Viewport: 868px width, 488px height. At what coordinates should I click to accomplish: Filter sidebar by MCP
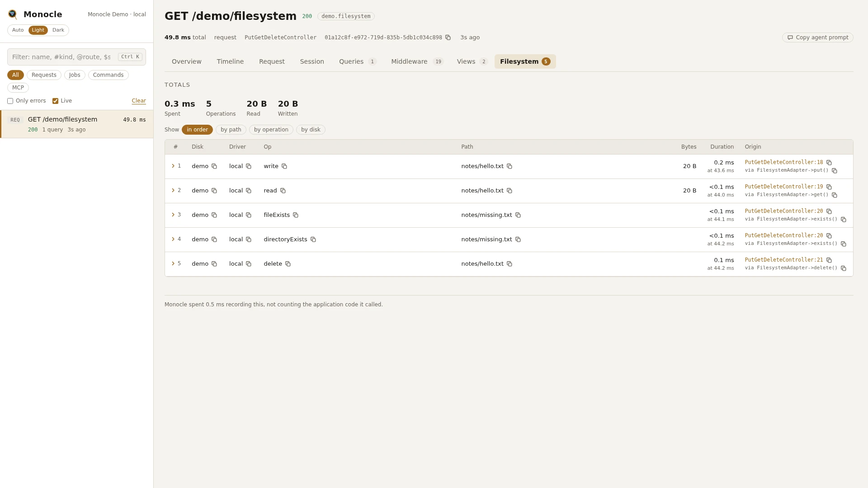click(18, 88)
